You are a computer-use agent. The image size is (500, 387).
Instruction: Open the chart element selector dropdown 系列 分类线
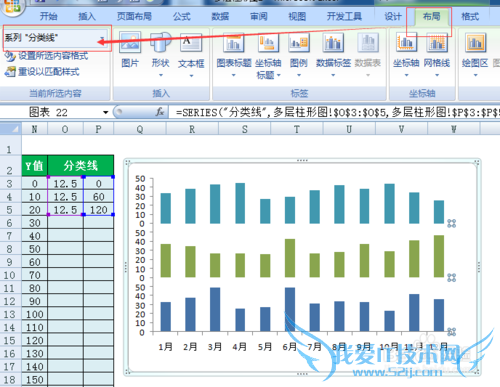(102, 38)
